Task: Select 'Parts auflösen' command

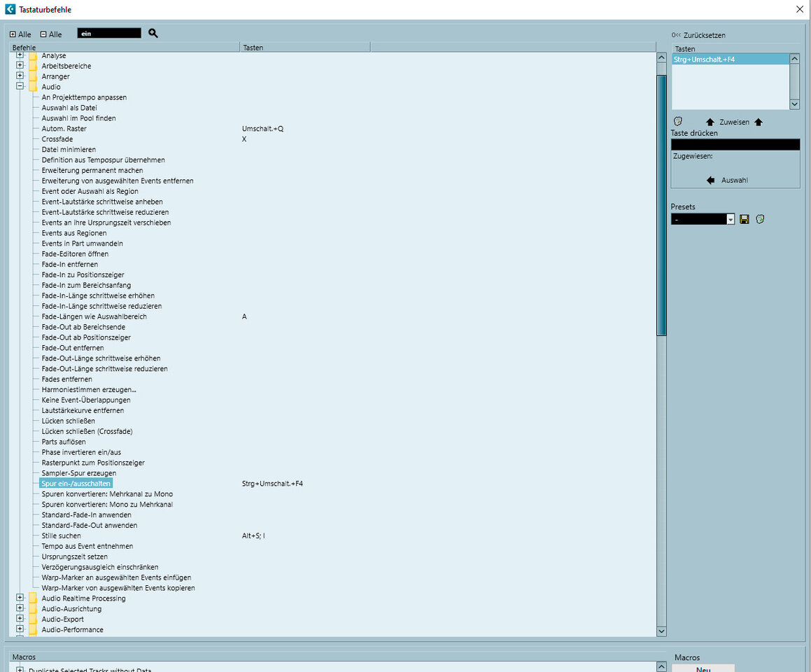Action: click(64, 441)
